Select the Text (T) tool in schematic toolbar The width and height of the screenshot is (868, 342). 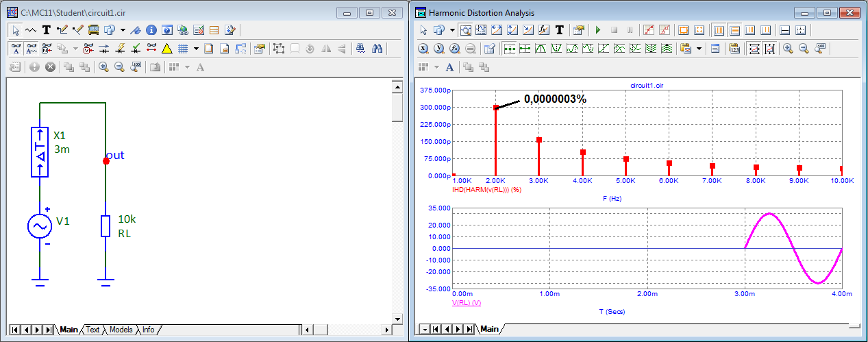tap(47, 30)
